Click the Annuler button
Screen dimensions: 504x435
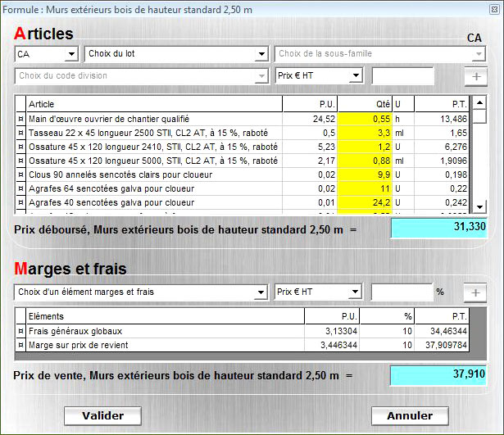click(x=410, y=415)
